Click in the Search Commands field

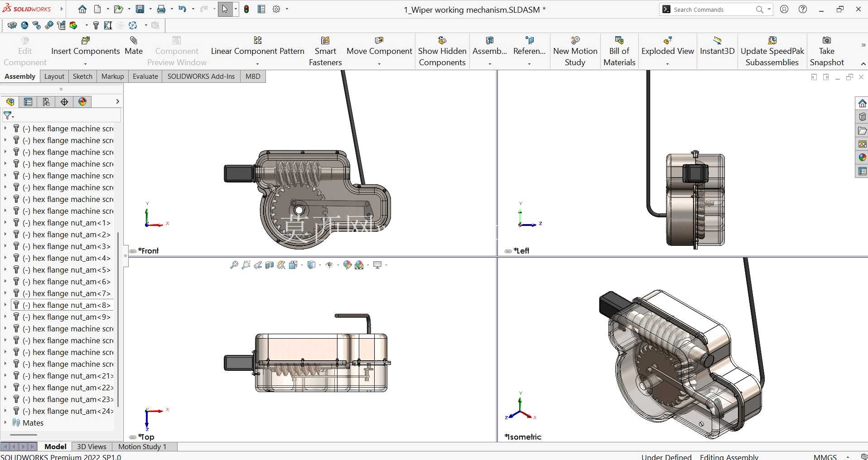pyautogui.click(x=712, y=10)
